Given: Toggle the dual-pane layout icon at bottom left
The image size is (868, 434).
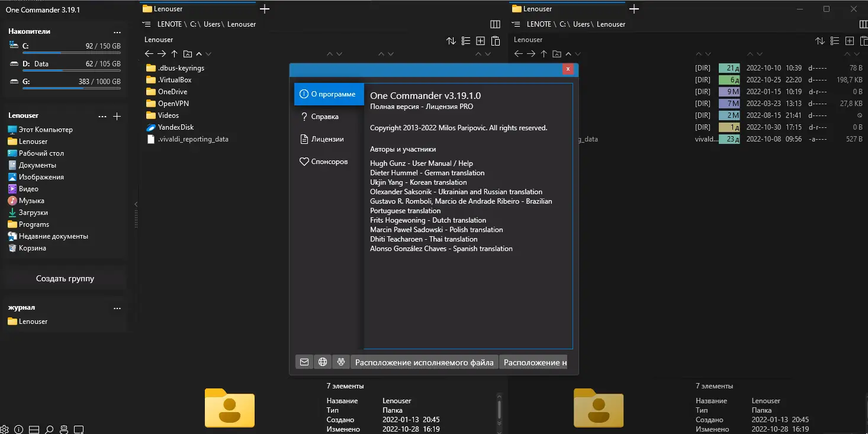Looking at the screenshot, I should point(34,429).
